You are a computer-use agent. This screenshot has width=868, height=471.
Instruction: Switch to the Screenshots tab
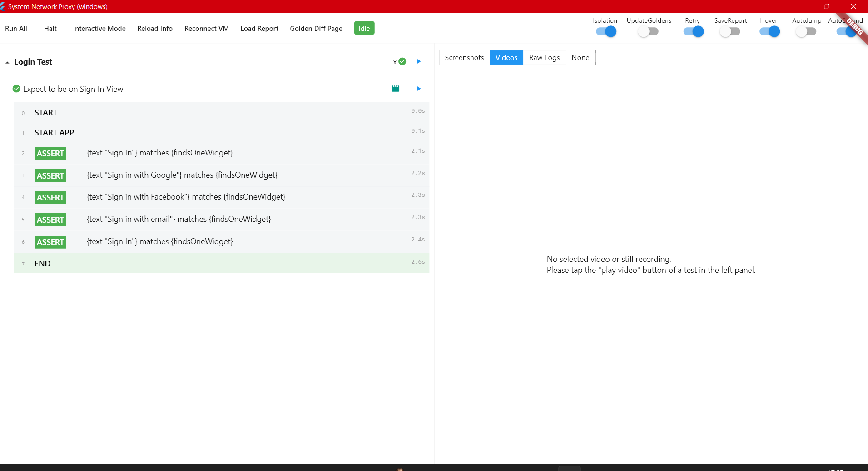[464, 57]
